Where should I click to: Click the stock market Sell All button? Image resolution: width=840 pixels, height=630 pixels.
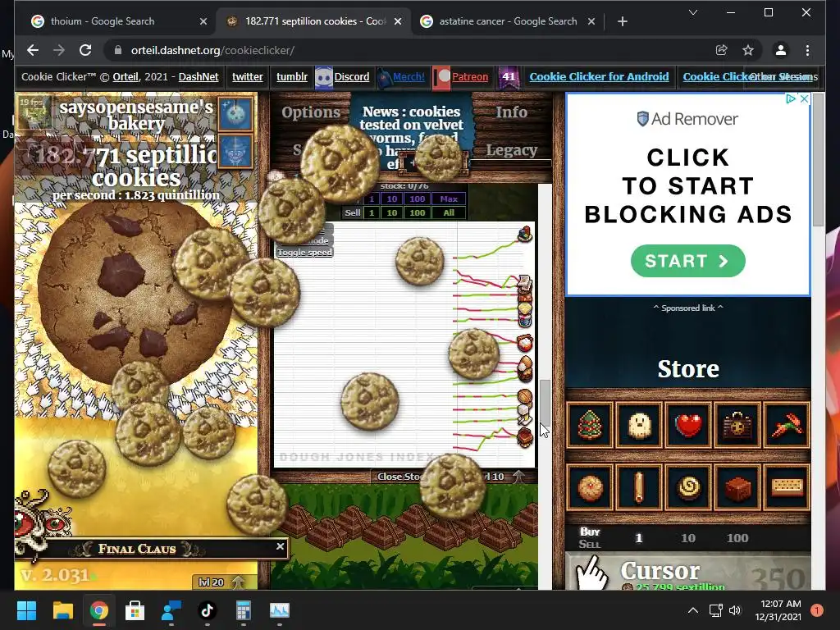tap(449, 212)
